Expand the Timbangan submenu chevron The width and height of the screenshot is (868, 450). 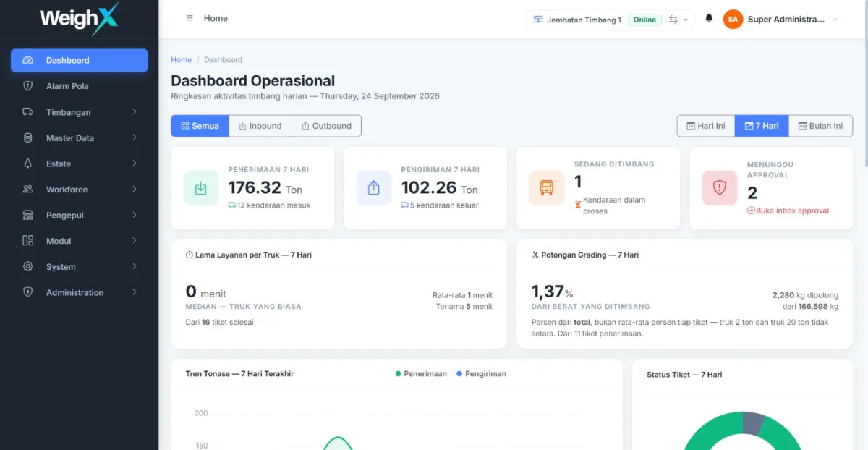pyautogui.click(x=135, y=111)
